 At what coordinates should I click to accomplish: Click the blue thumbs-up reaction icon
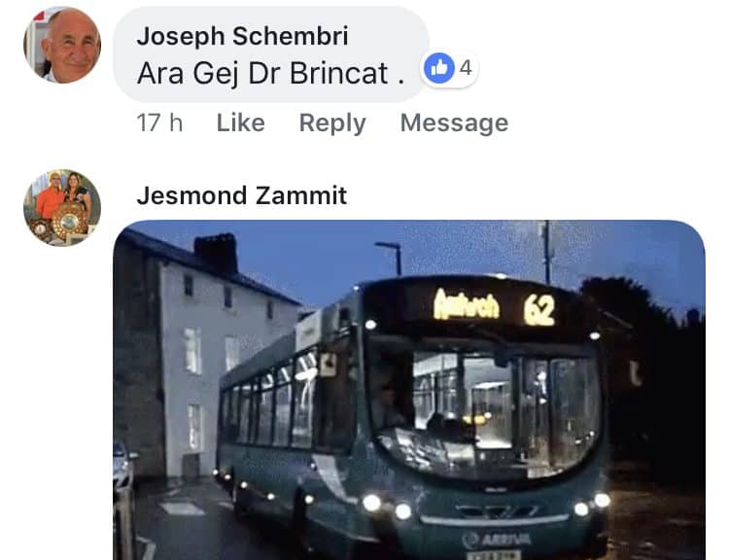click(439, 68)
